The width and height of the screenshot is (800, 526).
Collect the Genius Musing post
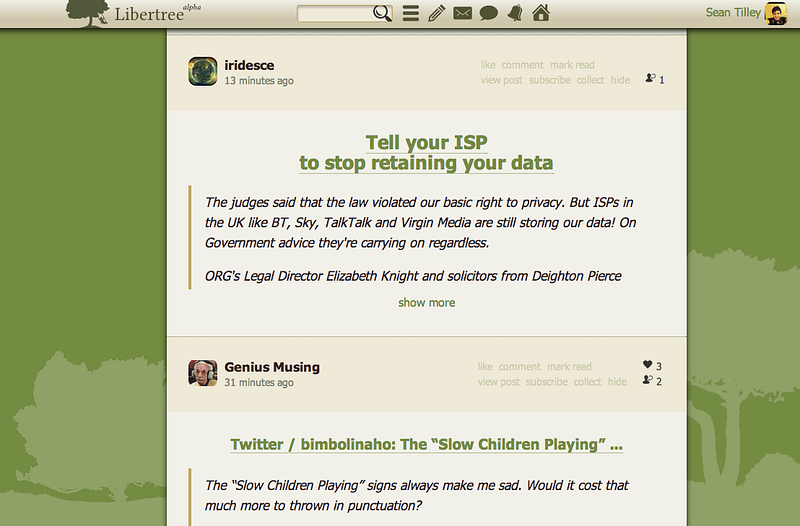(x=587, y=382)
